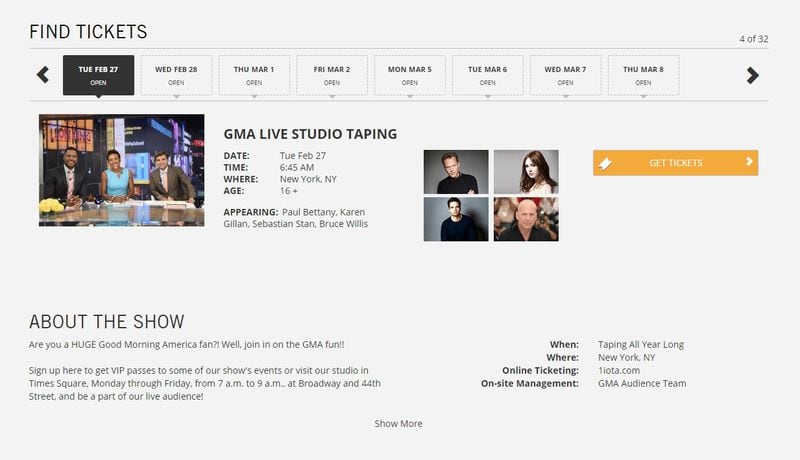Image resolution: width=800 pixels, height=460 pixels.
Task: Select the Thu Mar 8 date tab
Action: click(x=643, y=75)
